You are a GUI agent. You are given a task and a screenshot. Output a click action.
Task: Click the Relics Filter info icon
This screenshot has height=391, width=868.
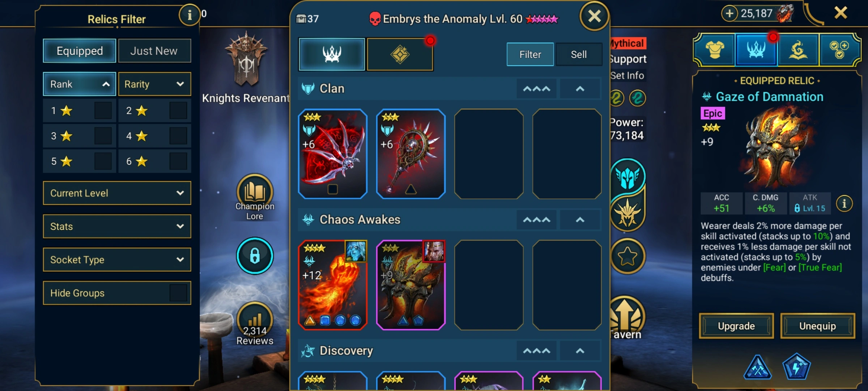click(x=190, y=15)
